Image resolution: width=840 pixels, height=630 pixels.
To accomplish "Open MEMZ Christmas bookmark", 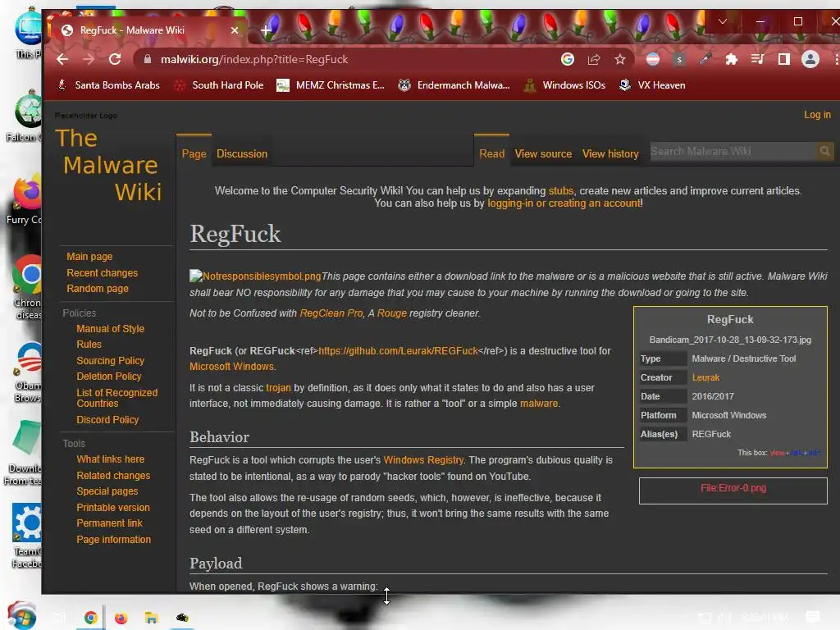I will [x=331, y=85].
